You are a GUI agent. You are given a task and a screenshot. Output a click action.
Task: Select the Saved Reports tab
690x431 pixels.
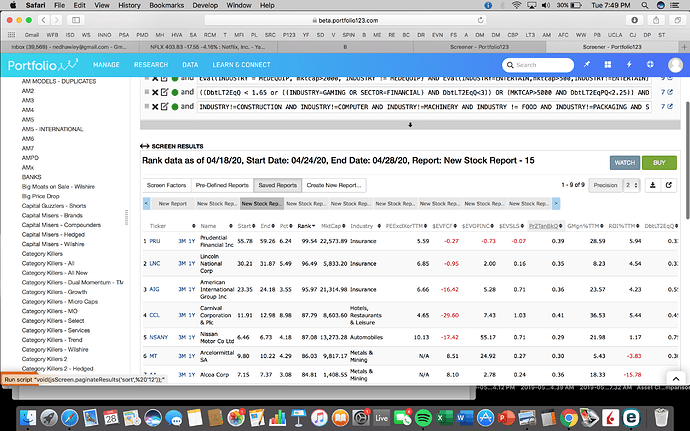click(x=278, y=185)
